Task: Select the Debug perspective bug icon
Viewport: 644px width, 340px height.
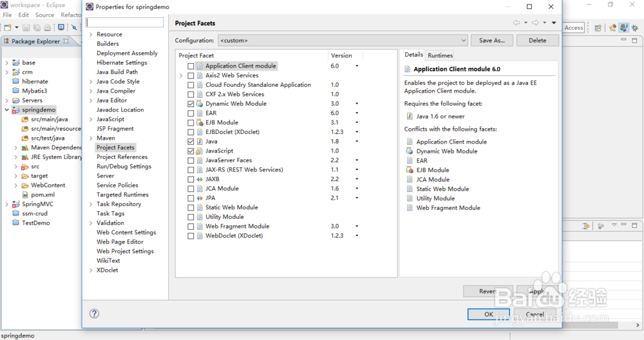Action: coord(635,28)
